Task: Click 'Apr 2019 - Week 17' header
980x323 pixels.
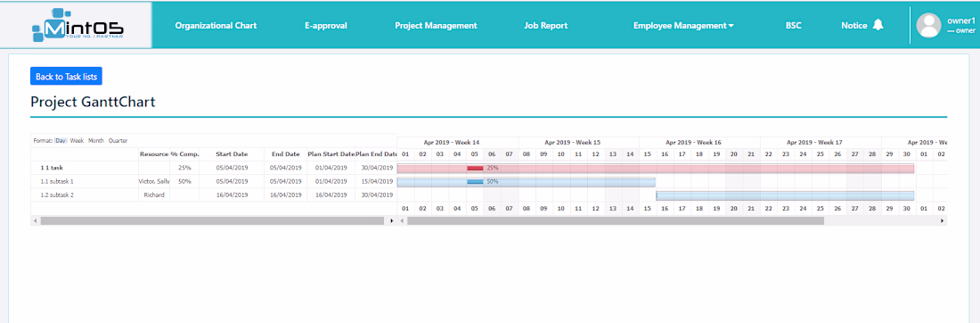Action: (814, 142)
